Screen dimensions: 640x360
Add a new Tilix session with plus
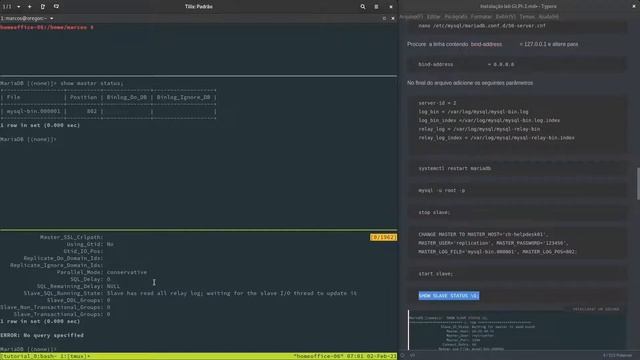[x=29, y=7]
